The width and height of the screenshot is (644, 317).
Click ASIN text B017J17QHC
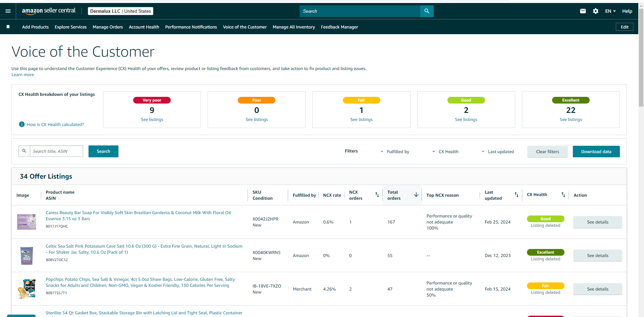(x=57, y=226)
